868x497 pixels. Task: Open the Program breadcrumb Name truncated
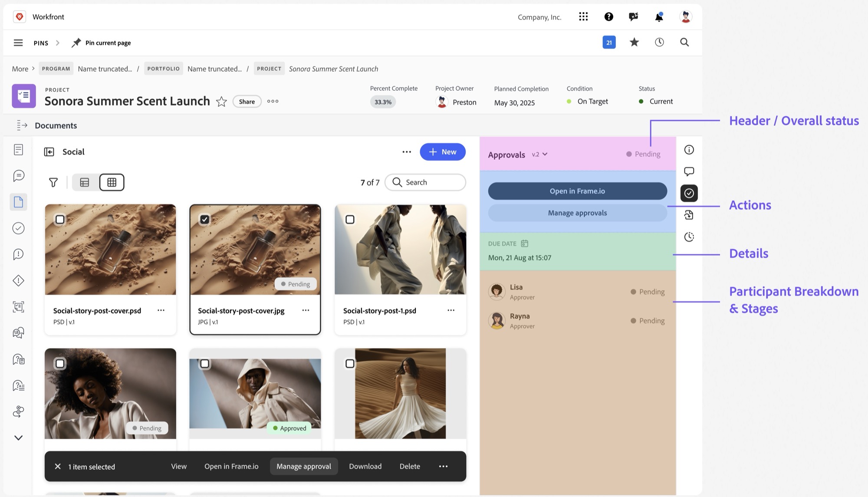[x=105, y=69]
